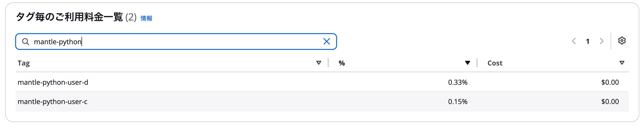Click the Cost column header label

pos(495,63)
